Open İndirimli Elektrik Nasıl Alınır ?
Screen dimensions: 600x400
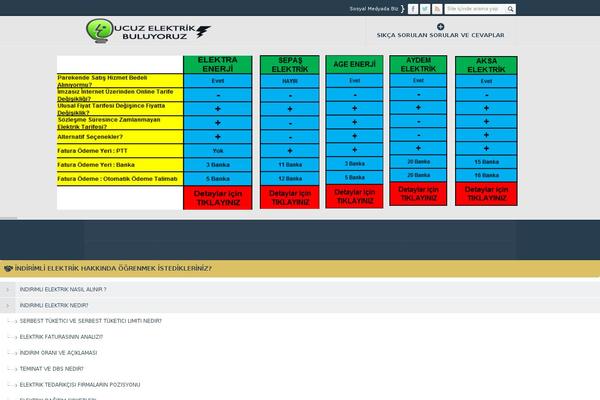click(x=63, y=290)
